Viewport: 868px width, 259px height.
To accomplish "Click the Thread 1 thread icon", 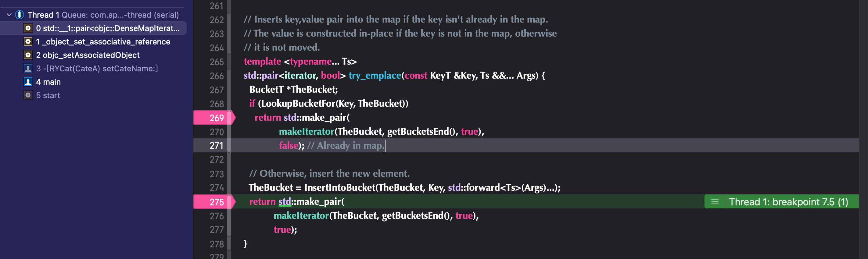I will (x=20, y=15).
